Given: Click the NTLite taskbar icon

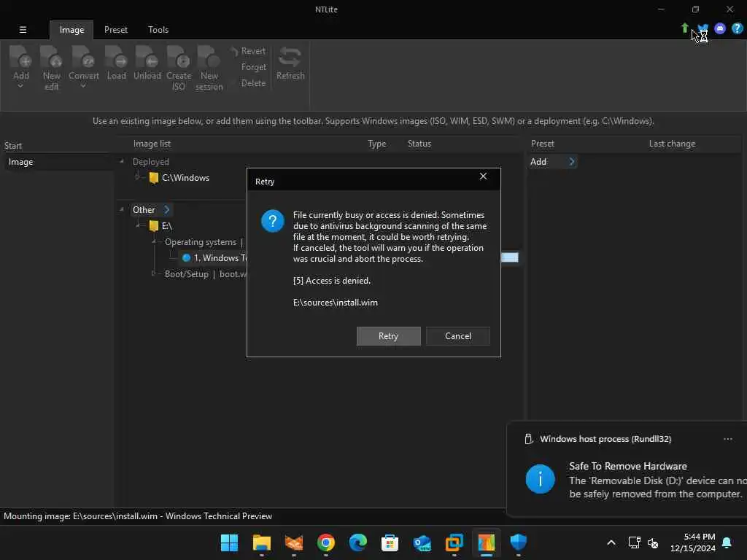Looking at the screenshot, I should click(487, 542).
